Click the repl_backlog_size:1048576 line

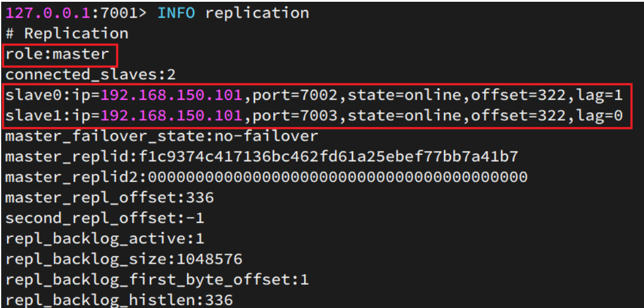coord(123,260)
